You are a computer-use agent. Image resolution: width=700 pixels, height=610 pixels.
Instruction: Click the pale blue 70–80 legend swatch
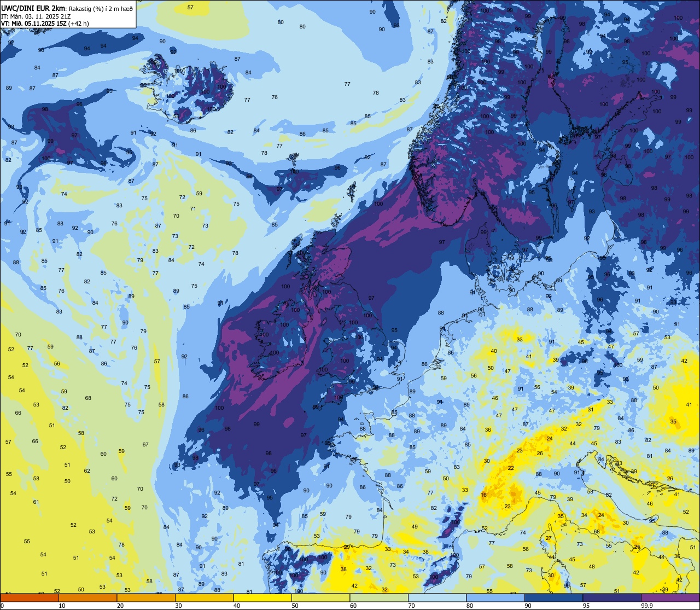437,597
